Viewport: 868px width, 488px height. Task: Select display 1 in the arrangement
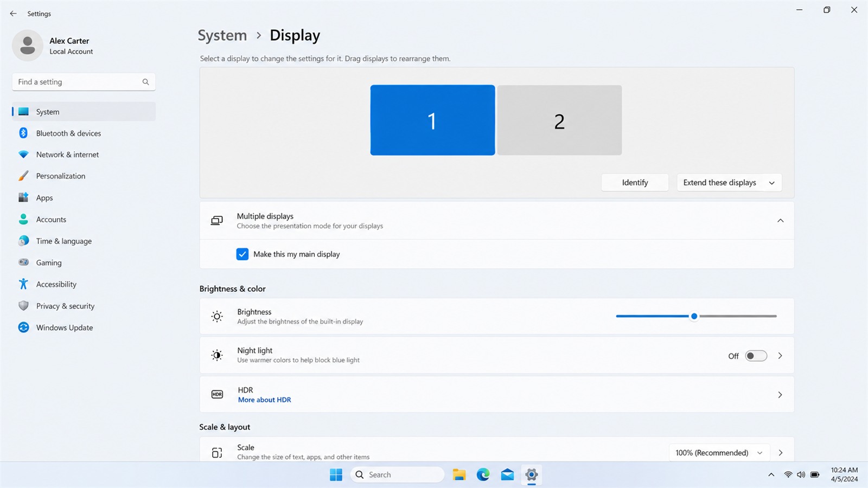(x=432, y=120)
